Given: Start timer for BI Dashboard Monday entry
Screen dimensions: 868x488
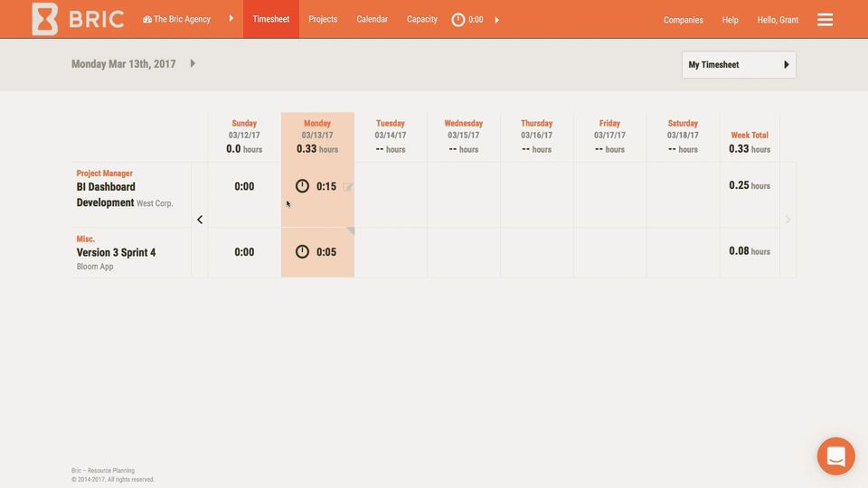Looking at the screenshot, I should coord(302,186).
